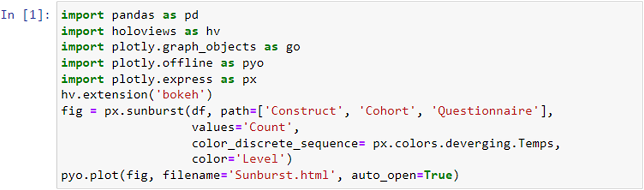Click the 'Construct' string in path list

coord(304,111)
